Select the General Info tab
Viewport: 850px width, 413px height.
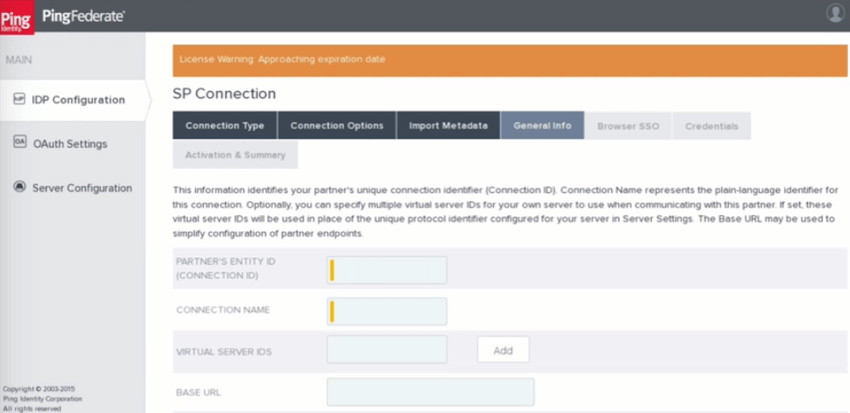(x=542, y=126)
